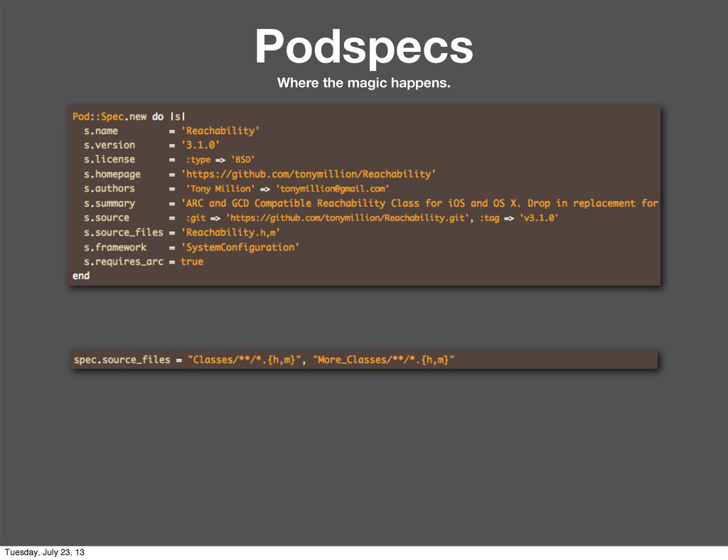Click the 'spec.source_files' label
Viewport: 728px width, 560px height.
point(122,360)
